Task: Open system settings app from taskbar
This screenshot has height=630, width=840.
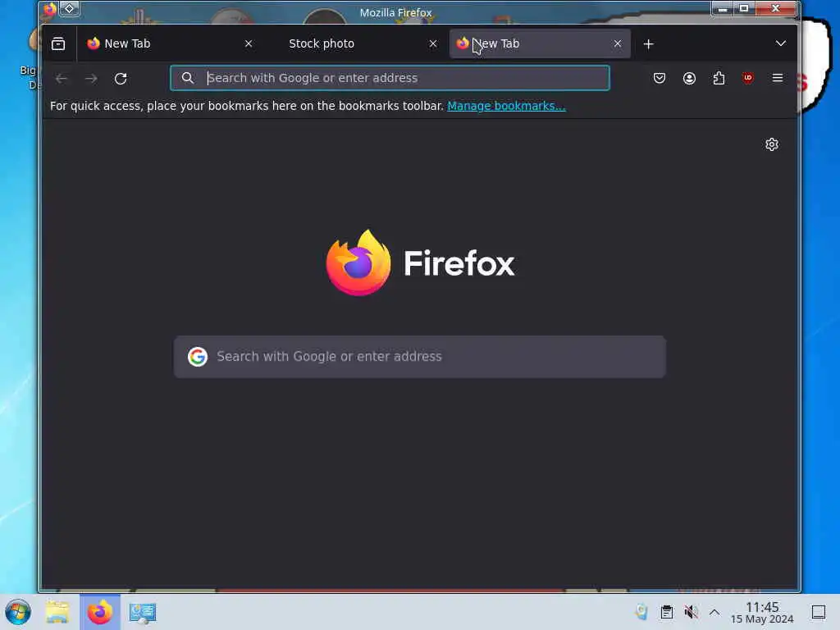Action: 143,612
